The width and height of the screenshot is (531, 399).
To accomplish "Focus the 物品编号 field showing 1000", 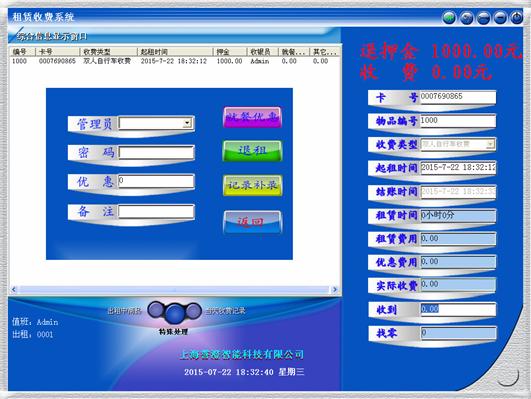I will coord(458,121).
